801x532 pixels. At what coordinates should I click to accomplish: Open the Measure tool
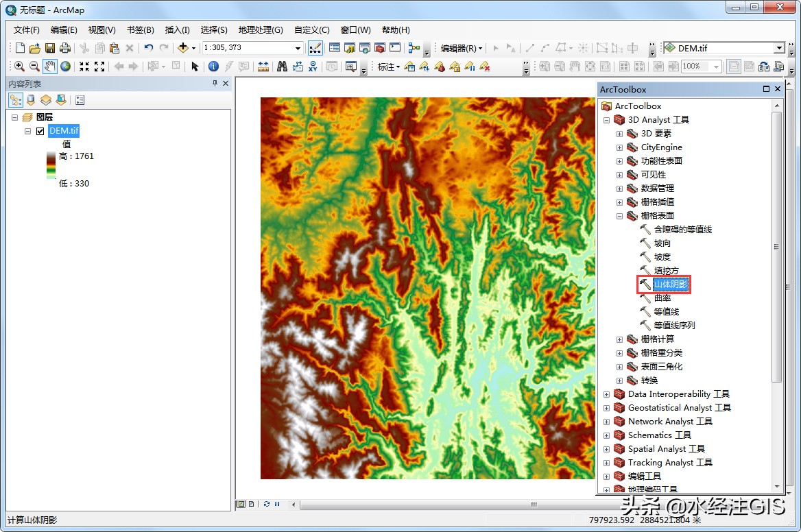pos(263,66)
